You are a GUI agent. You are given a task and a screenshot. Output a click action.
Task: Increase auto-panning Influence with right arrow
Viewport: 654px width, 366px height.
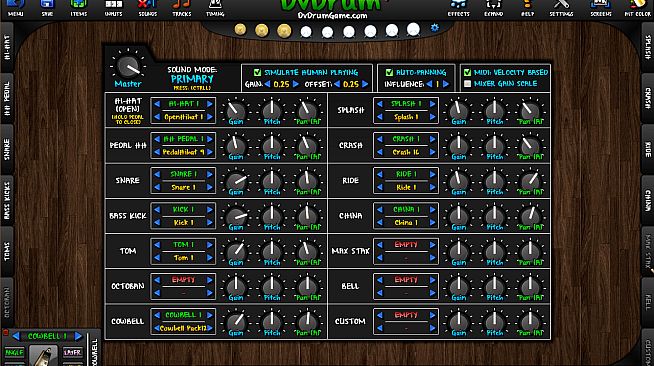[445, 84]
